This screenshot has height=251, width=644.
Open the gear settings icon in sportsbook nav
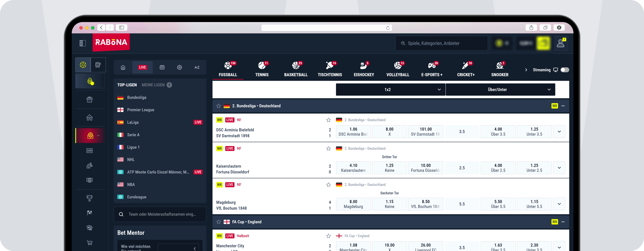tap(180, 67)
